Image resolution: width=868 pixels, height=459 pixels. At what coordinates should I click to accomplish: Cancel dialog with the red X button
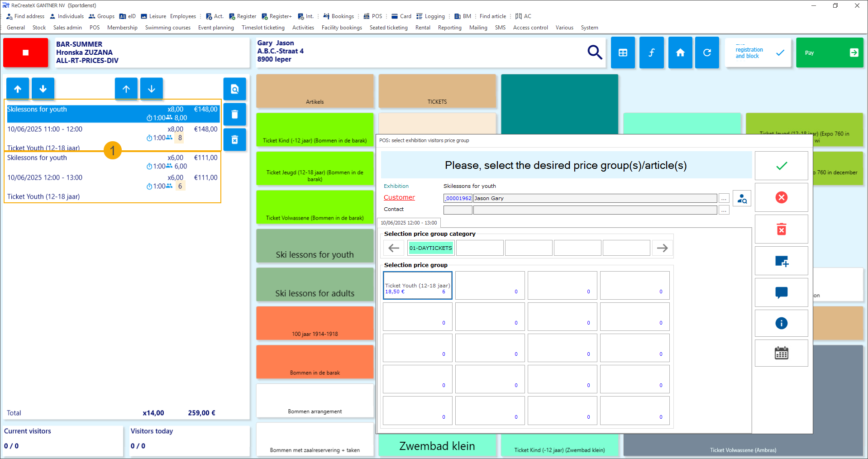point(781,197)
